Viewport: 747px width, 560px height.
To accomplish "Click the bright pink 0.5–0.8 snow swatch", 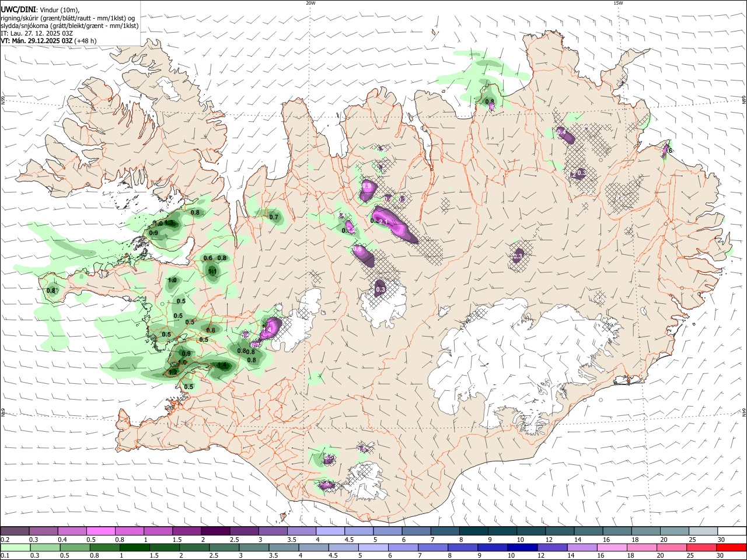I will click(100, 531).
